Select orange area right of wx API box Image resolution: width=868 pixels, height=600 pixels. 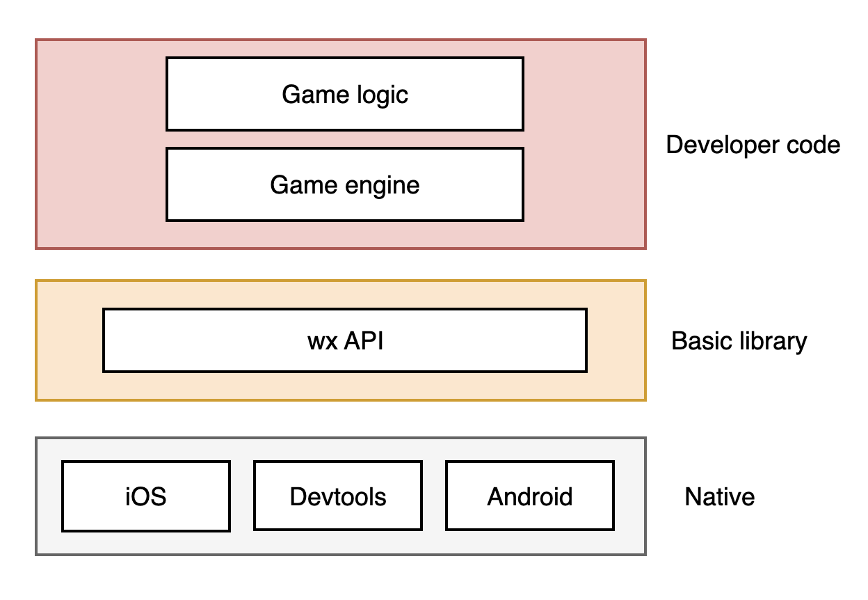[x=616, y=340]
